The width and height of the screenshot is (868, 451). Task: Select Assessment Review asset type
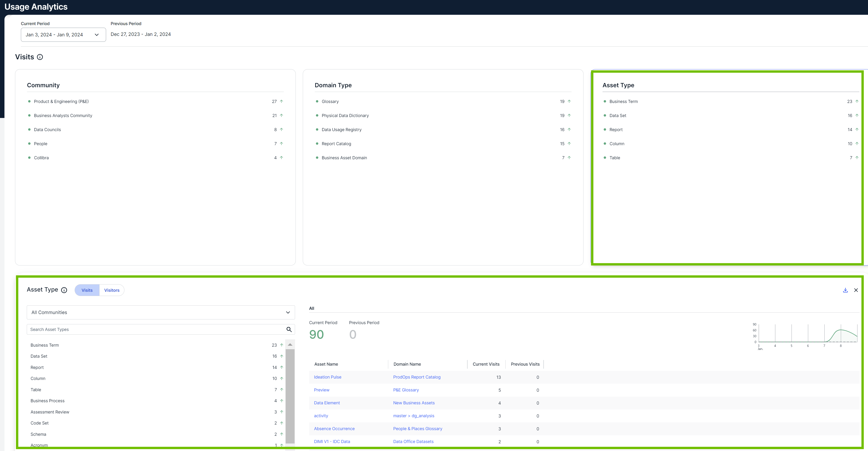156,412
